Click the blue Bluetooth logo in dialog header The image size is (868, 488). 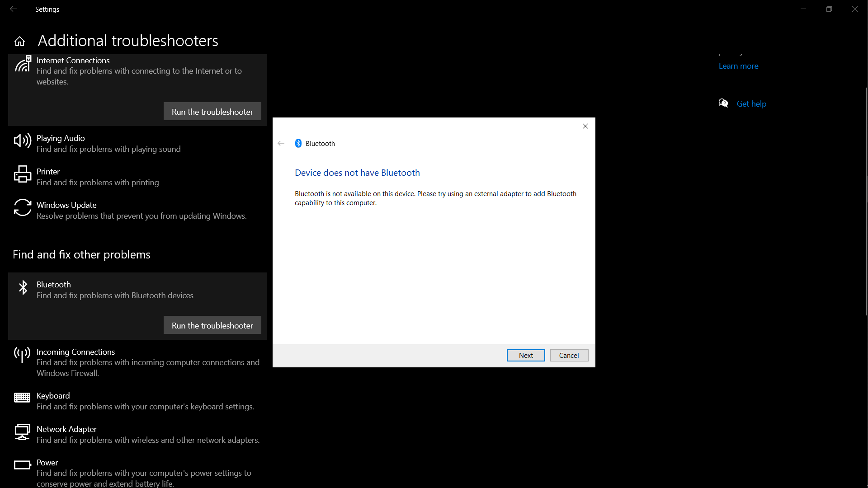tap(298, 143)
